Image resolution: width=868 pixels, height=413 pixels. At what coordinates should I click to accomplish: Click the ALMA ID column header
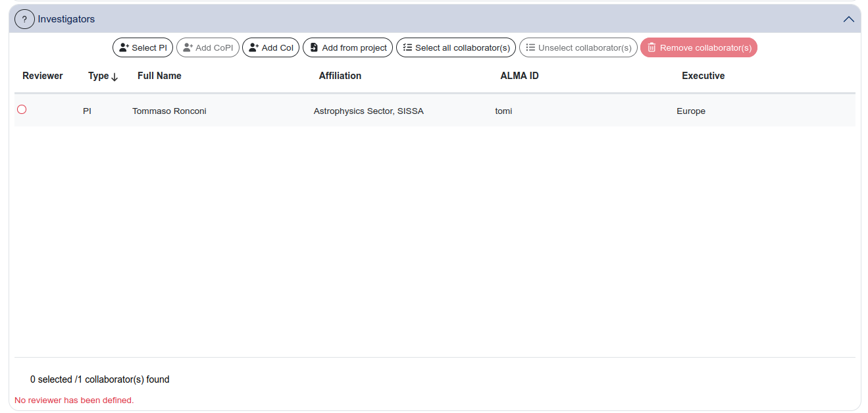pos(519,76)
